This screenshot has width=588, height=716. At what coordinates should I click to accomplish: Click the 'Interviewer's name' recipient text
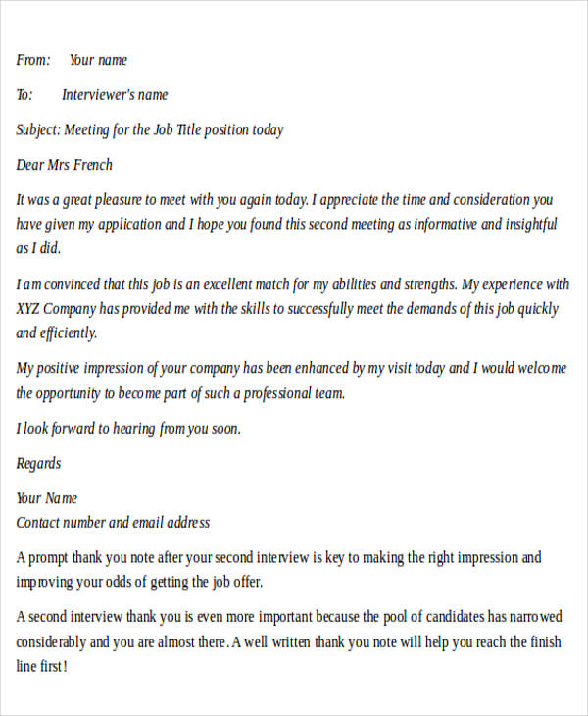pos(115,95)
